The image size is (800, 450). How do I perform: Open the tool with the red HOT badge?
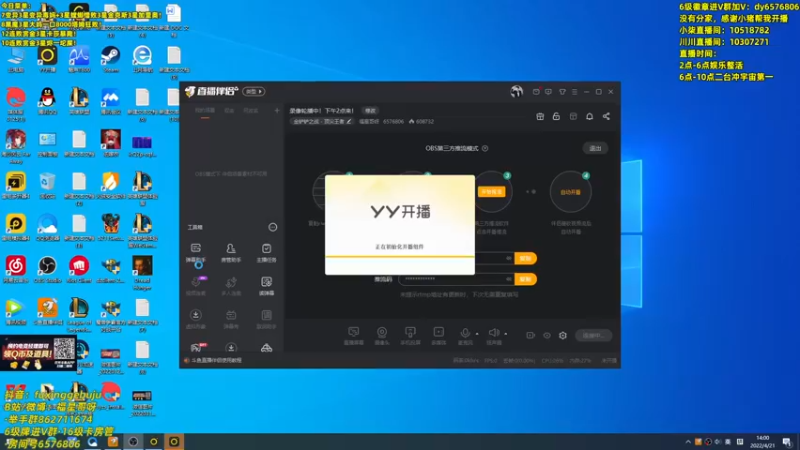click(197, 347)
